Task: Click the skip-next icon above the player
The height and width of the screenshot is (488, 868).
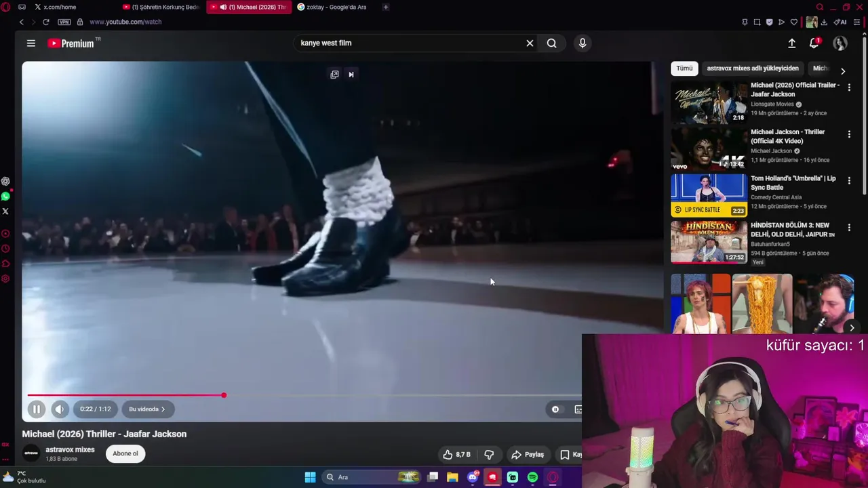Action: pyautogui.click(x=351, y=75)
